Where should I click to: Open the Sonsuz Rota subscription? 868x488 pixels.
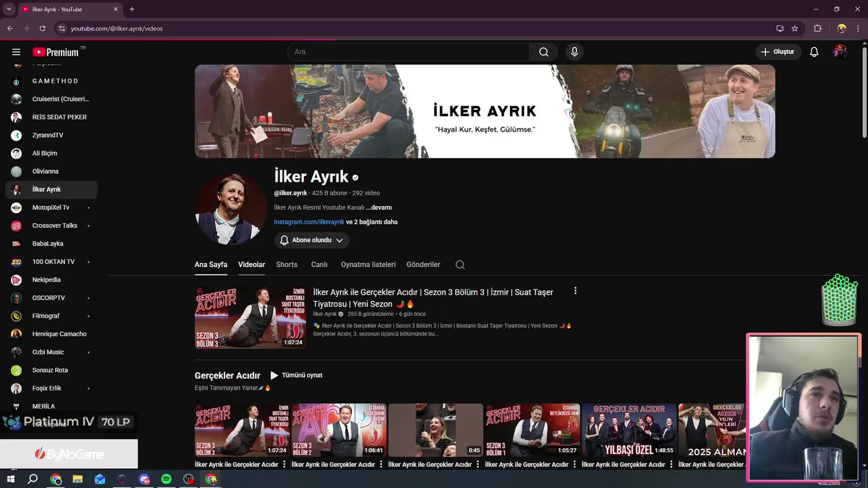[52, 370]
